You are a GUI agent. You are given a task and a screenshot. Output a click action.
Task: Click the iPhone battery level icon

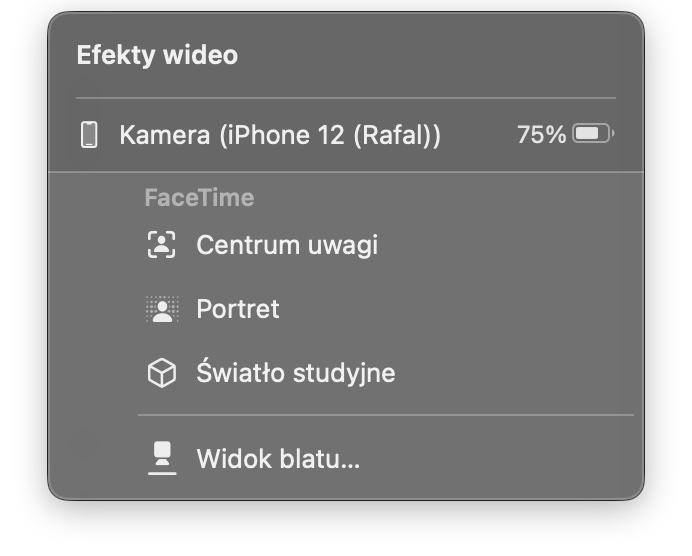(x=593, y=134)
